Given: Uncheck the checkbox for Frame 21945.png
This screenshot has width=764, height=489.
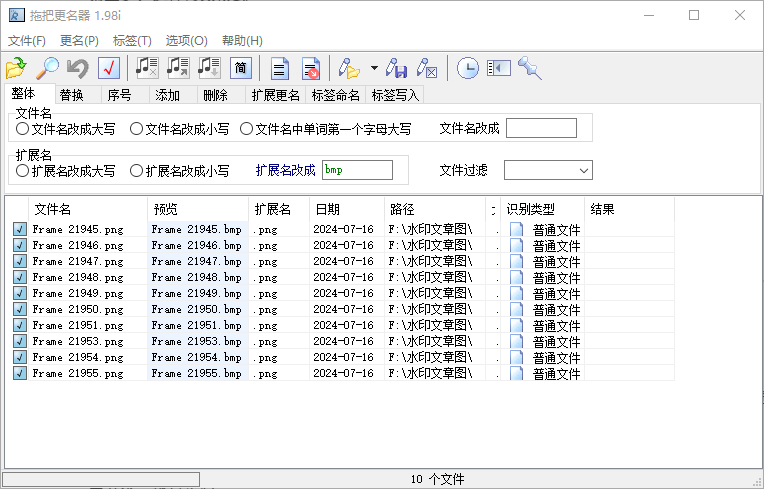Looking at the screenshot, I should pyautogui.click(x=19, y=229).
